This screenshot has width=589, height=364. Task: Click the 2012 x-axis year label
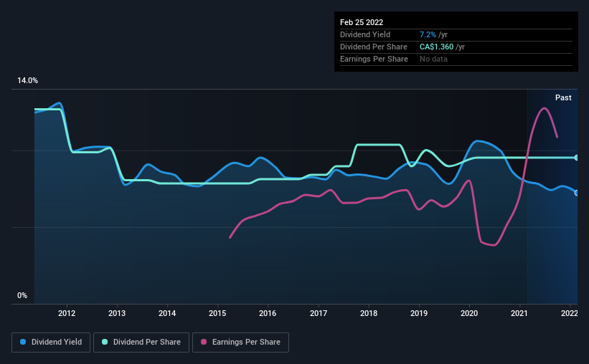[x=67, y=313]
